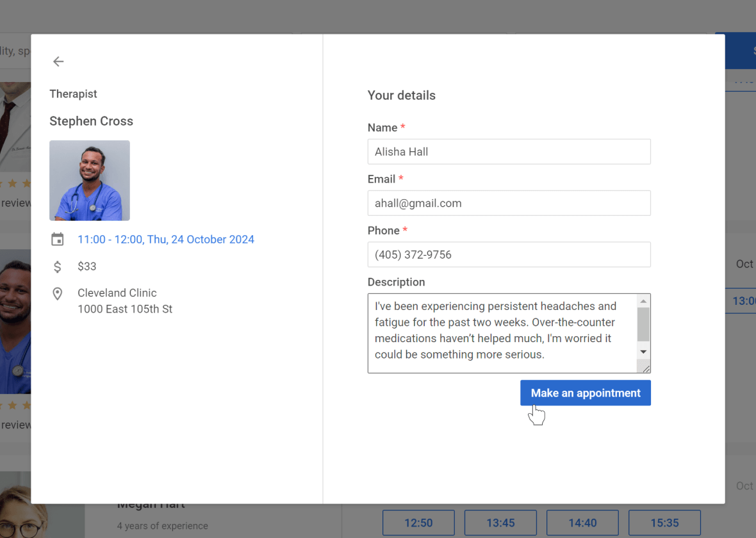Select the 15:35 time slot

coord(664,523)
